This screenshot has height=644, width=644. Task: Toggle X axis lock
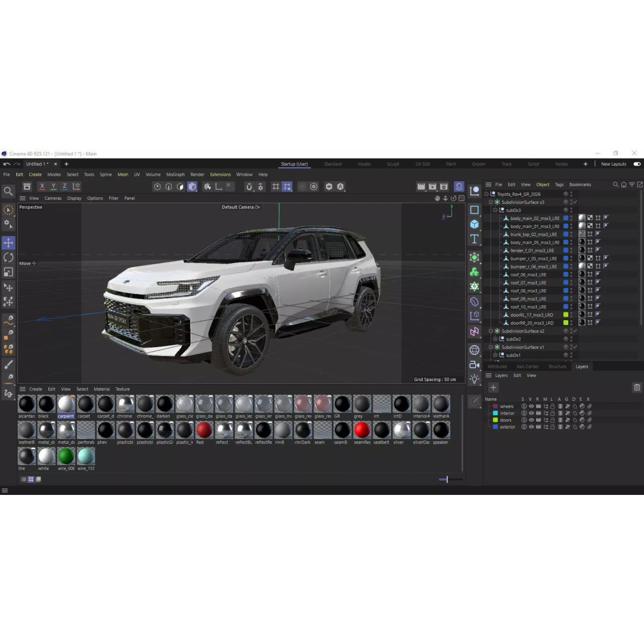(x=42, y=187)
